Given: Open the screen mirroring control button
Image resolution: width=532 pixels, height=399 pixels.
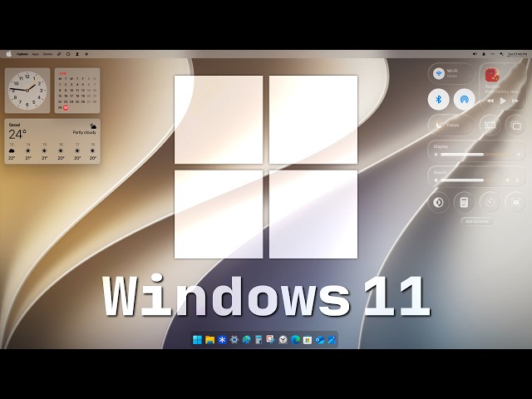Looking at the screenshot, I should click(x=515, y=126).
